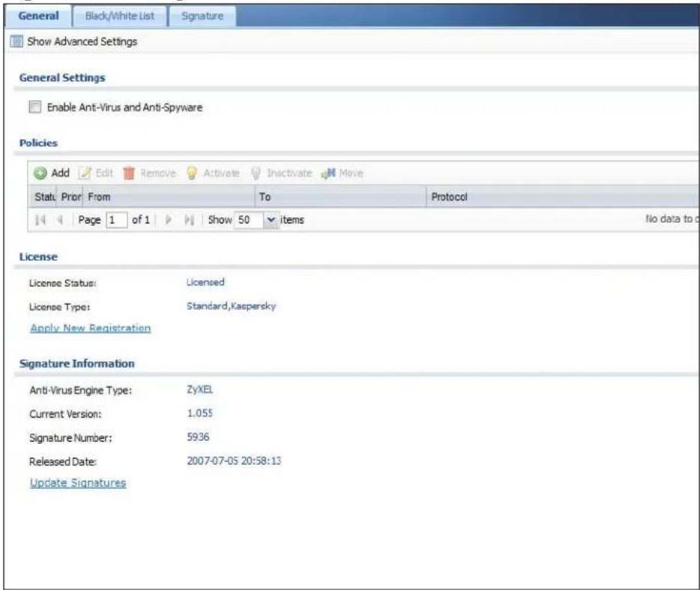Click the Page number input field

pyautogui.click(x=116, y=220)
